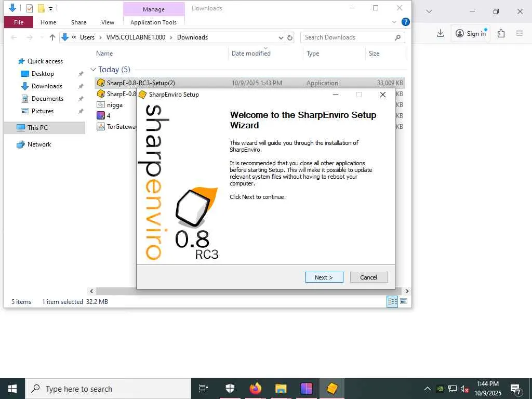This screenshot has width=532, height=399.
Task: Click the search magnifier icon in Explorer
Action: 397,37
